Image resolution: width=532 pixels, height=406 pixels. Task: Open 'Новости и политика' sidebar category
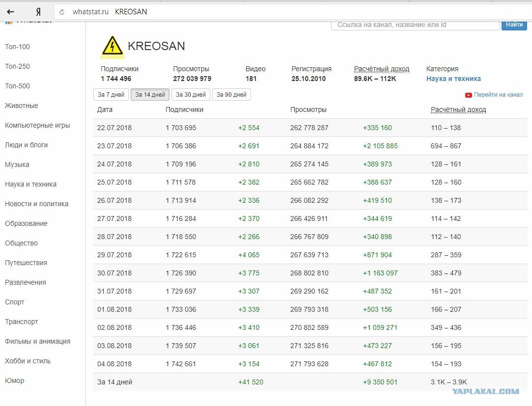(x=36, y=204)
